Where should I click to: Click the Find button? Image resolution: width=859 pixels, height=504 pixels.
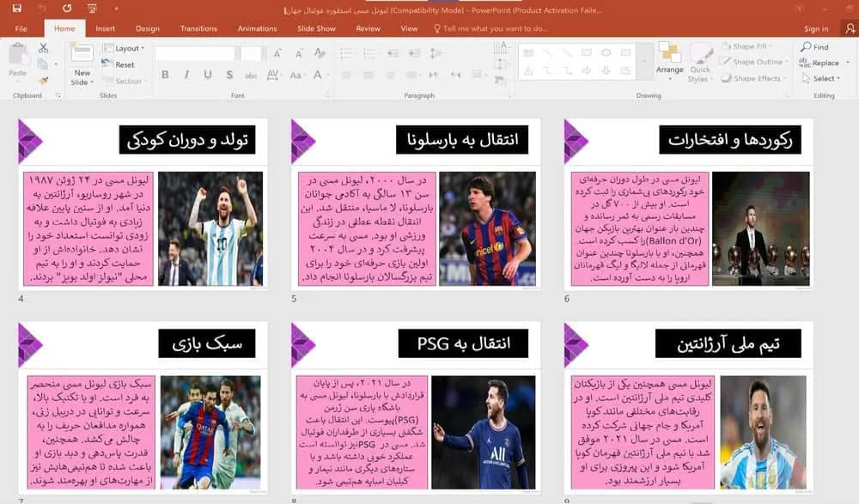(814, 47)
